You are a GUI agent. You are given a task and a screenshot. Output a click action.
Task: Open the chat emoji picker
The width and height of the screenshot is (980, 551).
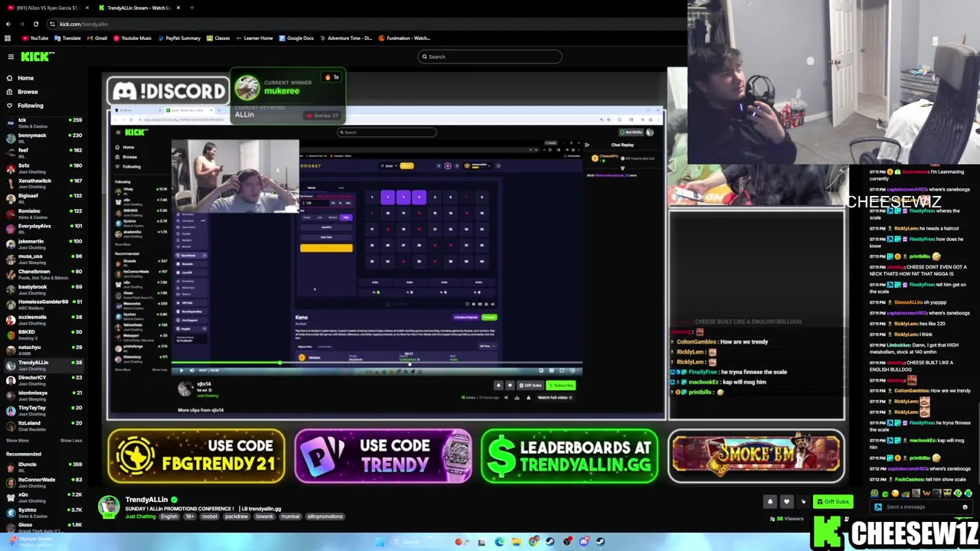tap(965, 507)
